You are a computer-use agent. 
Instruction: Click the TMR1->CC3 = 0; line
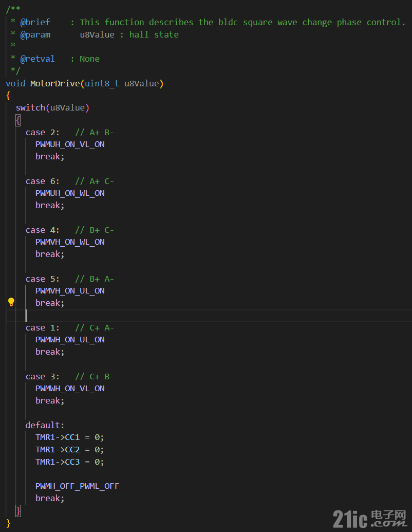pos(69,462)
